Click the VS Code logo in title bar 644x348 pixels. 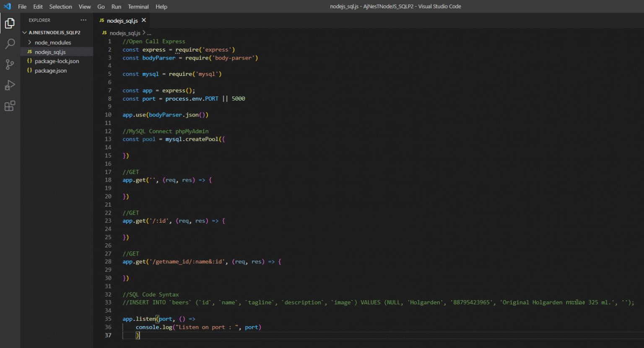pos(7,6)
